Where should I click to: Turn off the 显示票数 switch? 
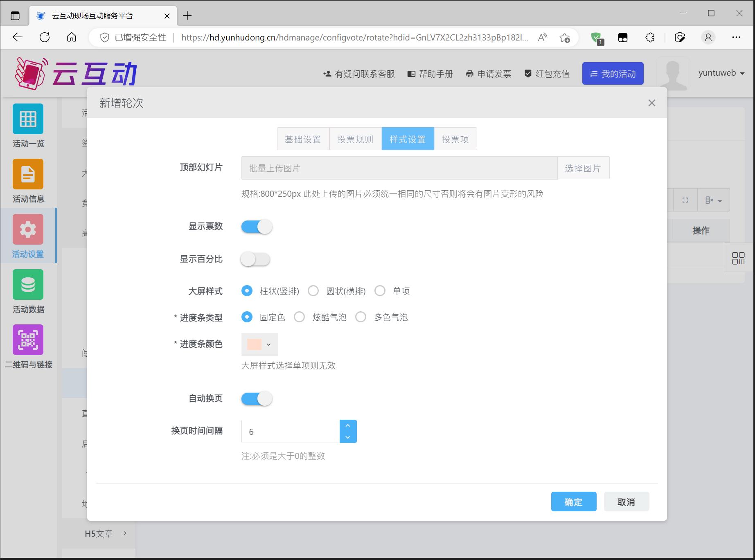(x=257, y=227)
